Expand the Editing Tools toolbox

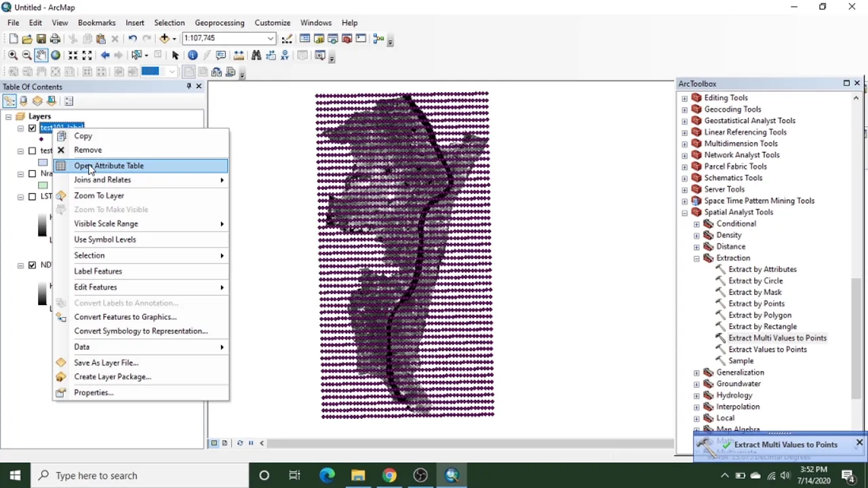click(684, 98)
